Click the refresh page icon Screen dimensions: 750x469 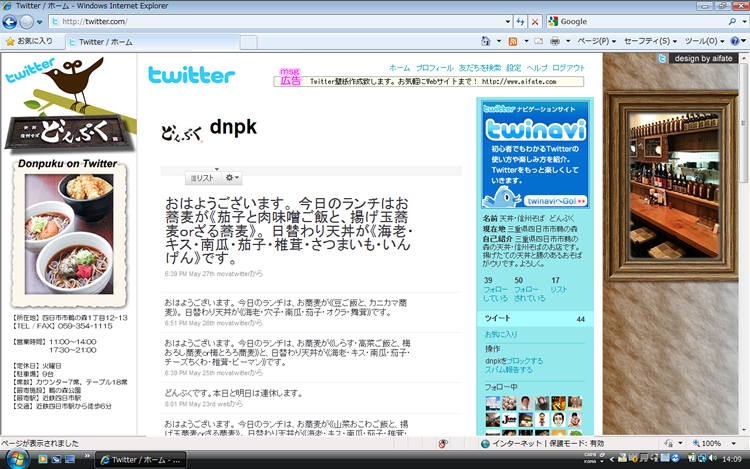tap(520, 22)
